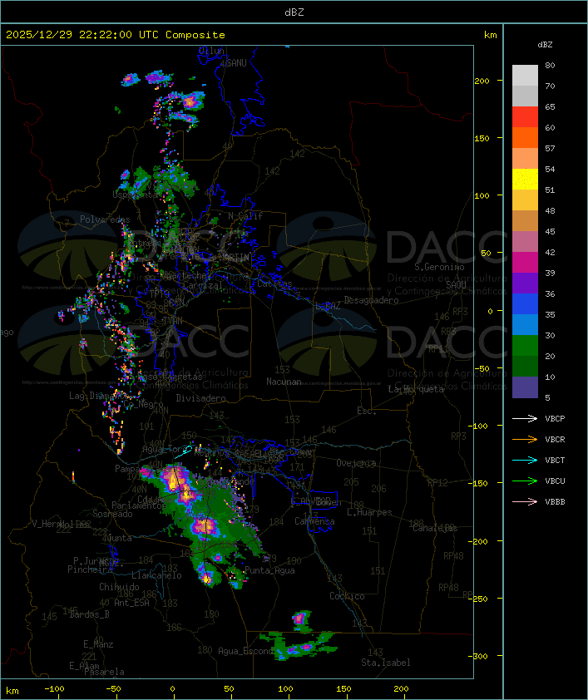Screen dimensions: 588x700
Task: Click the Llancanelo place label
Action: click(x=156, y=575)
